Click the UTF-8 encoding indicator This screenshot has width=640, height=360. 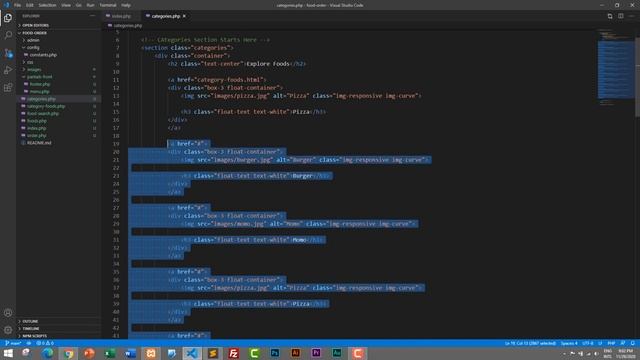point(588,343)
